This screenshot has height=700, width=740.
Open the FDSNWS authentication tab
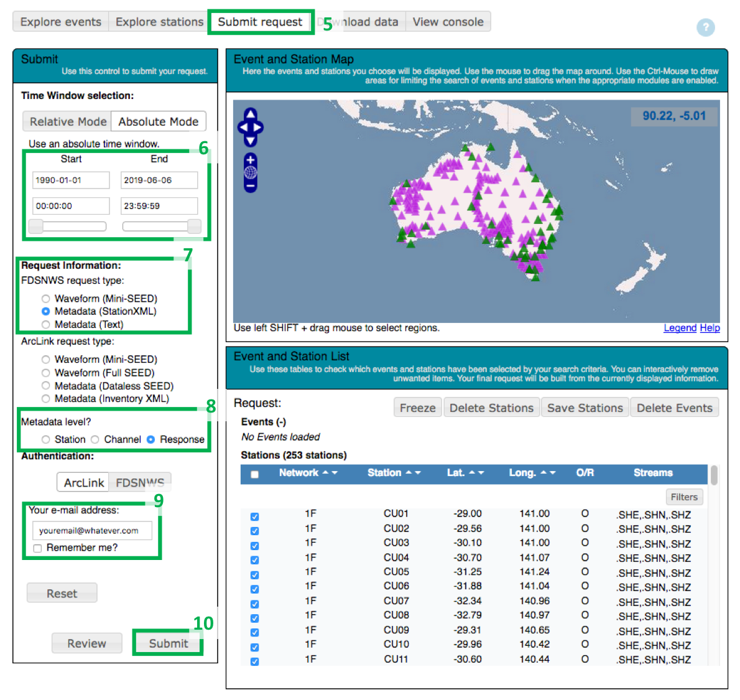(140, 482)
